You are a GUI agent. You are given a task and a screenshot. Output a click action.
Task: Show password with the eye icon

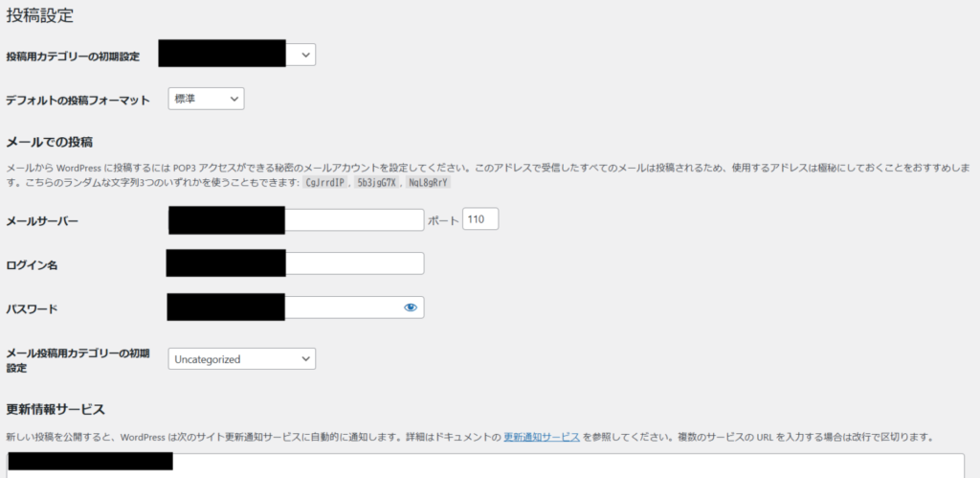(x=410, y=307)
